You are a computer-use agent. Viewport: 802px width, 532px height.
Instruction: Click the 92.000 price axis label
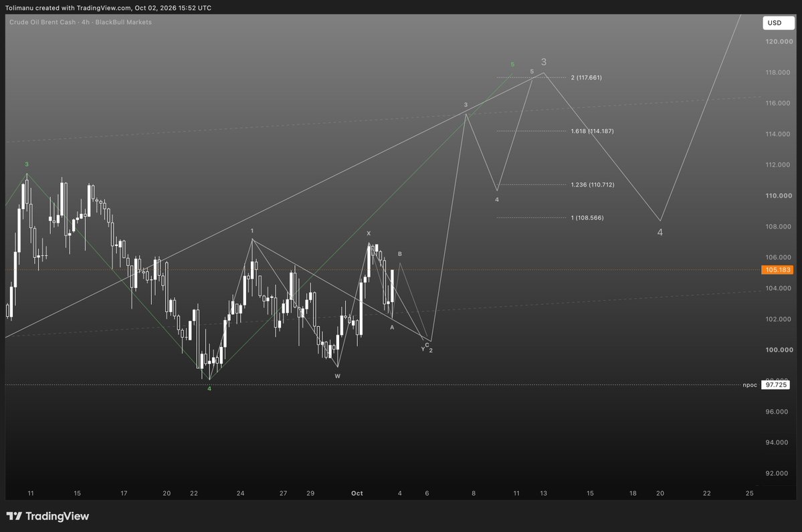pos(777,474)
